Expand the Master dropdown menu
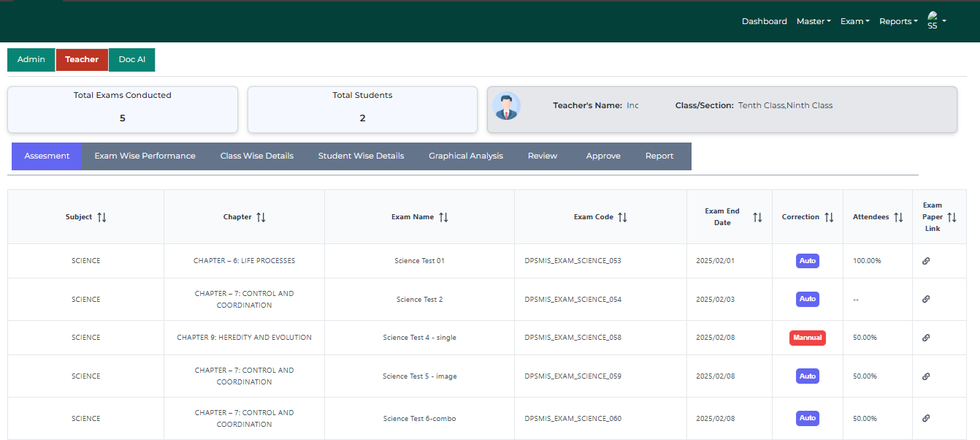Viewport: 980px width, 440px height. pyautogui.click(x=814, y=21)
